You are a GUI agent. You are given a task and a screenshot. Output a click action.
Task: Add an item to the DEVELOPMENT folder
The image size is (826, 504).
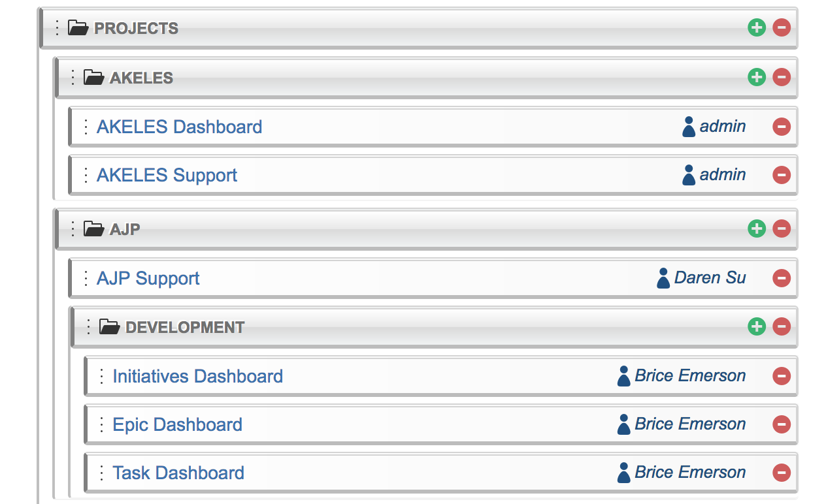coord(757,326)
